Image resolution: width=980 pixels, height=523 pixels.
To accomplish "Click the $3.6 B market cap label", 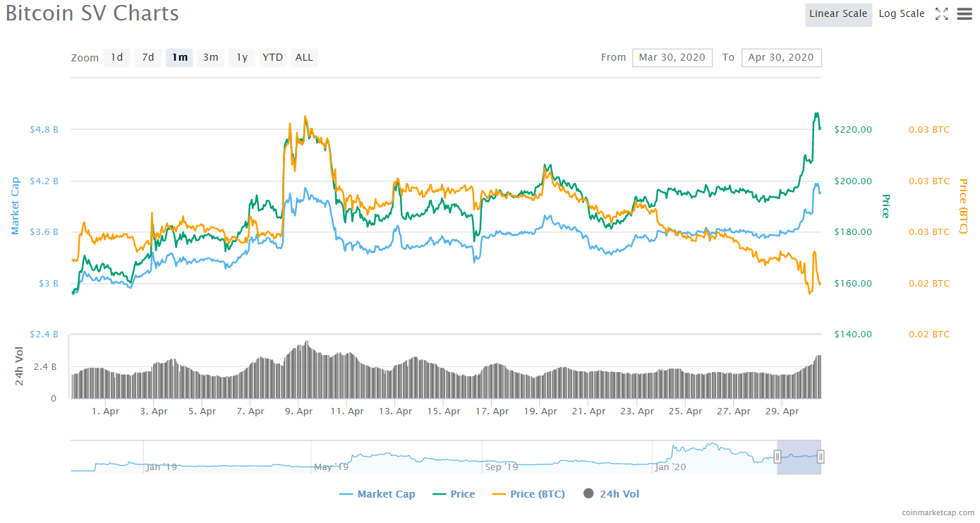I will [44, 232].
